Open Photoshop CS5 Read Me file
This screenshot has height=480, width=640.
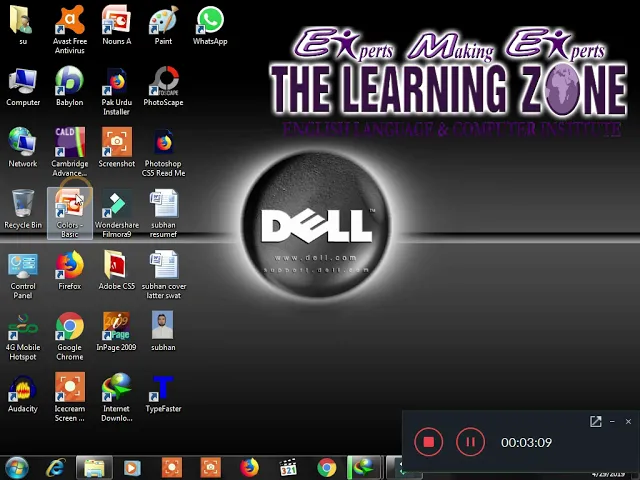[163, 152]
